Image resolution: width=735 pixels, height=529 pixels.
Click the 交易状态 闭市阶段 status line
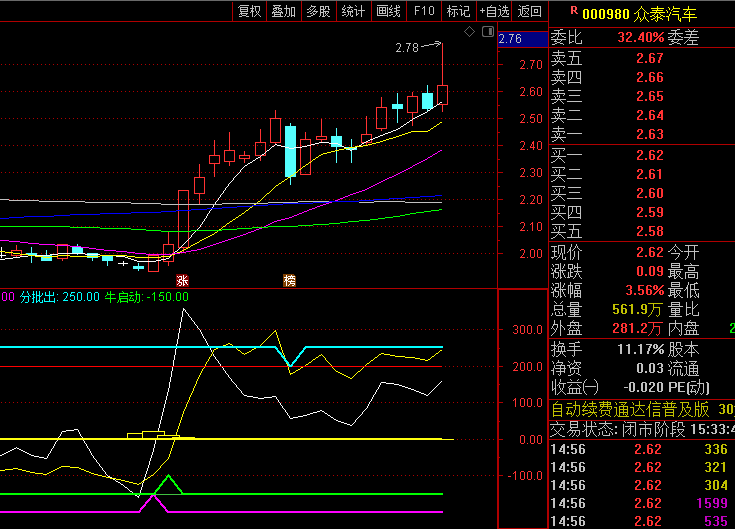coord(643,429)
